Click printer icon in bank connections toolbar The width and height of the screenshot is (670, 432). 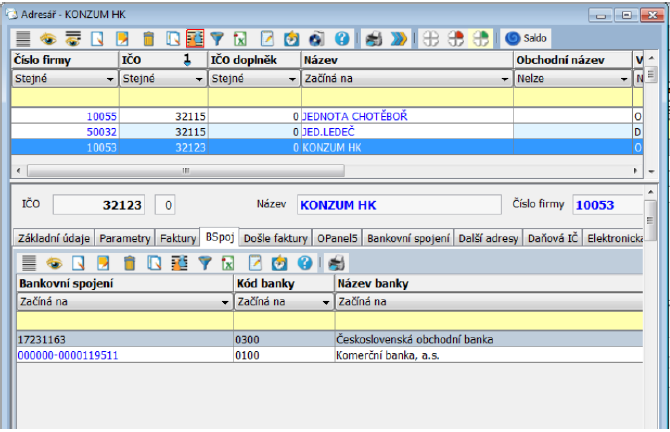[336, 263]
